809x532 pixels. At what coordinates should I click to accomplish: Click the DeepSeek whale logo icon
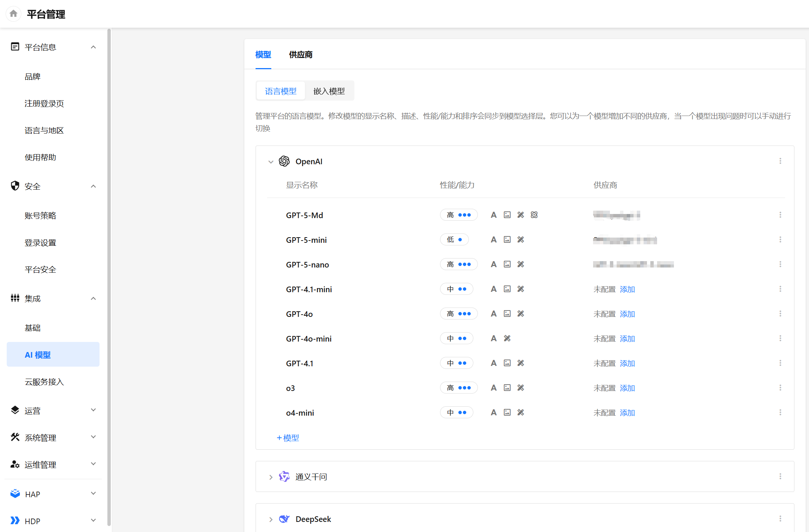pyautogui.click(x=284, y=519)
